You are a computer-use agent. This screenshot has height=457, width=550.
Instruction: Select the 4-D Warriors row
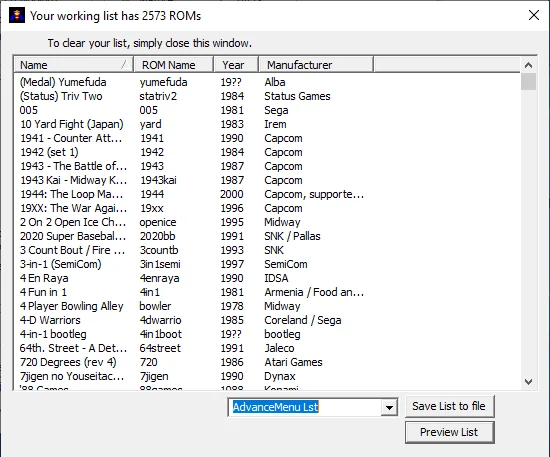tap(267, 321)
